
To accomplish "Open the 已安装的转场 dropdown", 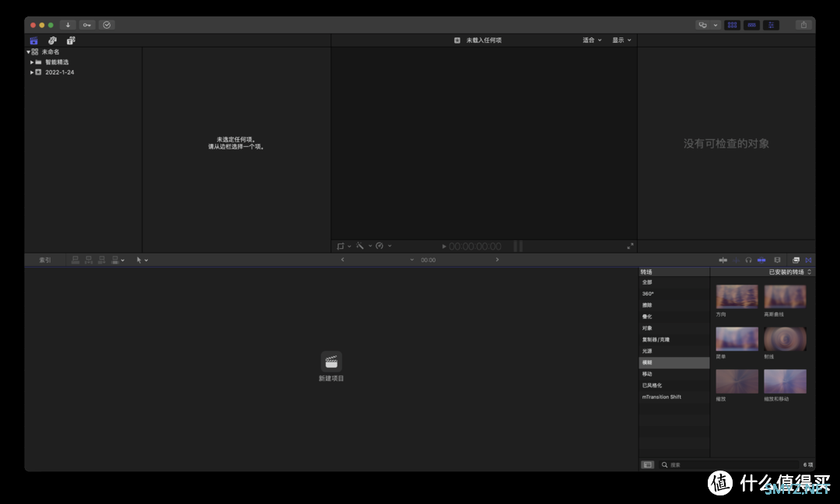I will point(790,272).
